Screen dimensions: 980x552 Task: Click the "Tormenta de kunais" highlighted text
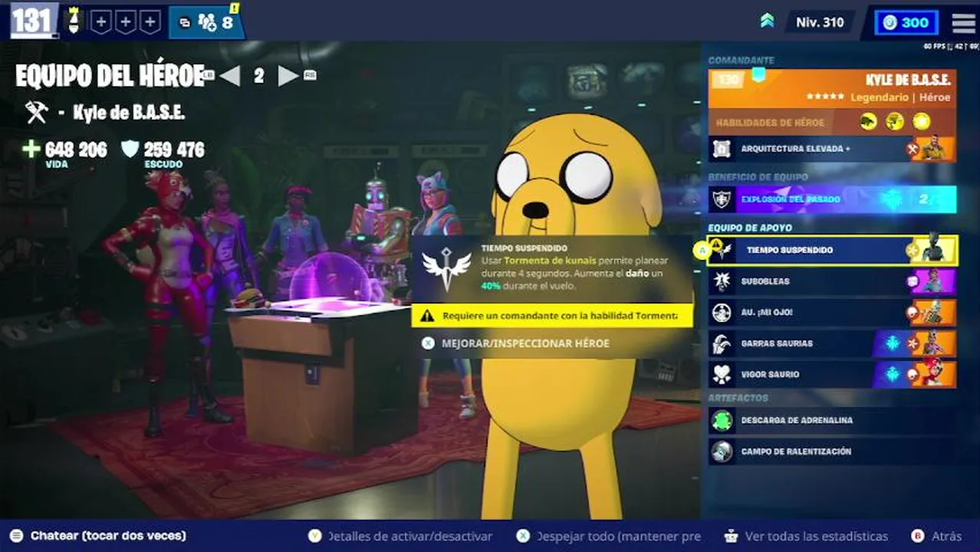(x=550, y=261)
